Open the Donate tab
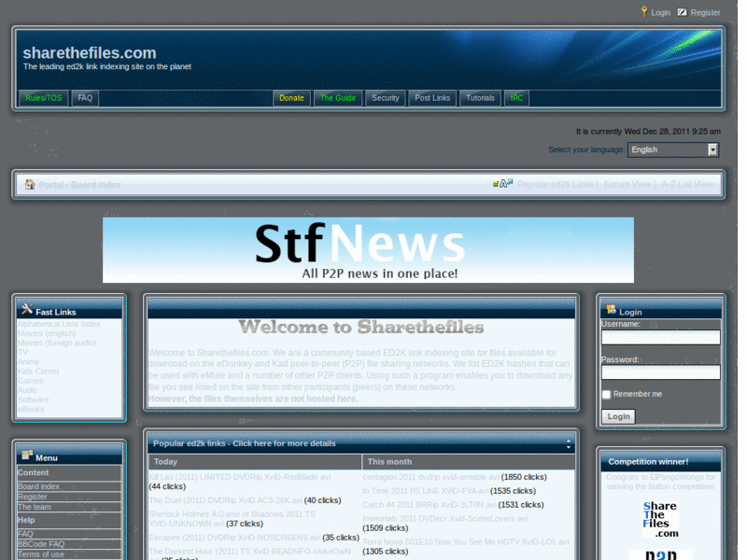The height and width of the screenshot is (560, 747). point(291,98)
